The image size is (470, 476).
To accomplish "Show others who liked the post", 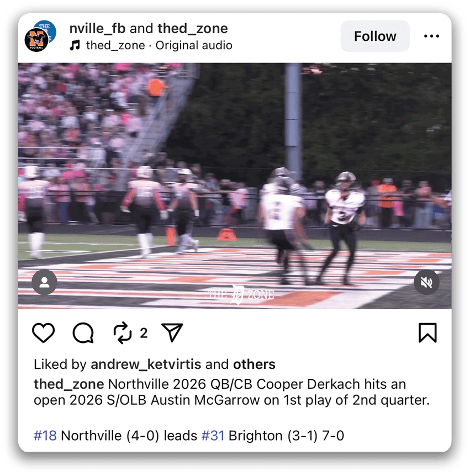I will click(254, 364).
